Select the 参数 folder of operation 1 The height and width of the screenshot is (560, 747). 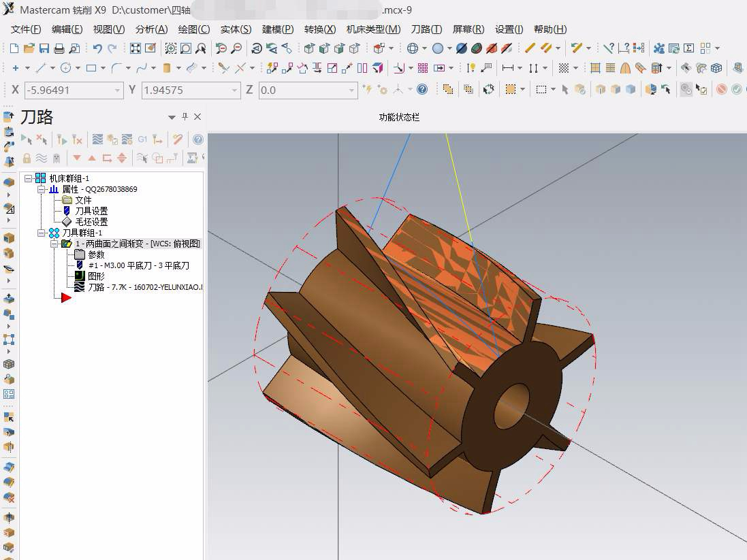pos(96,254)
